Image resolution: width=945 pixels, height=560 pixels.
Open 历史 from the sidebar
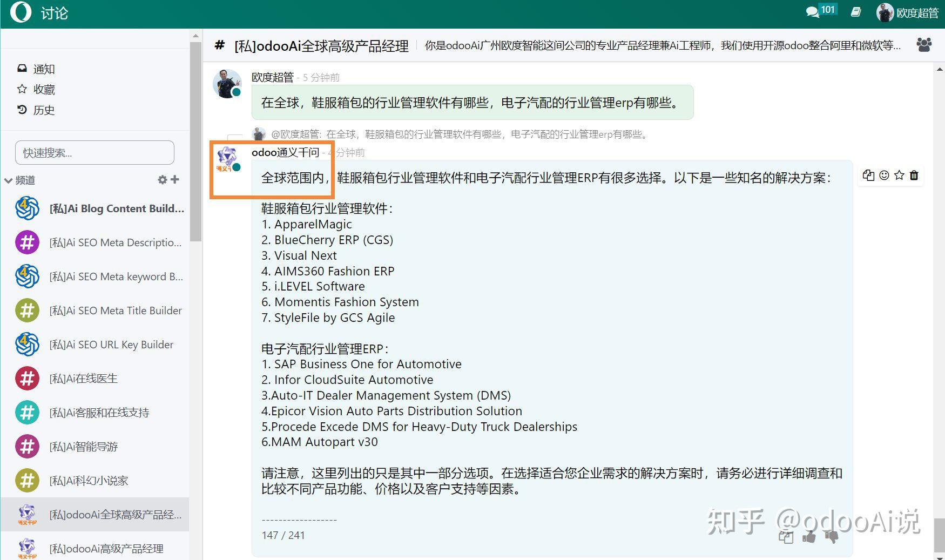tap(43, 110)
